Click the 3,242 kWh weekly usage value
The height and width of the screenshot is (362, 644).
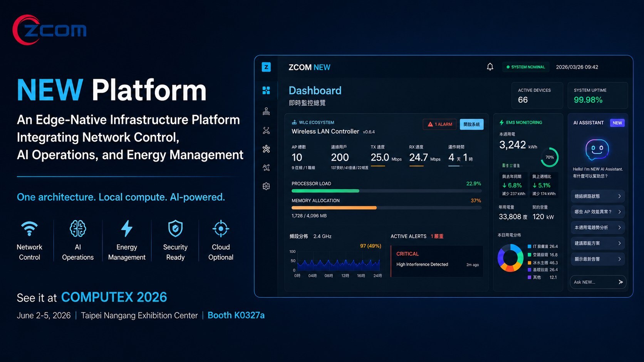pos(518,145)
